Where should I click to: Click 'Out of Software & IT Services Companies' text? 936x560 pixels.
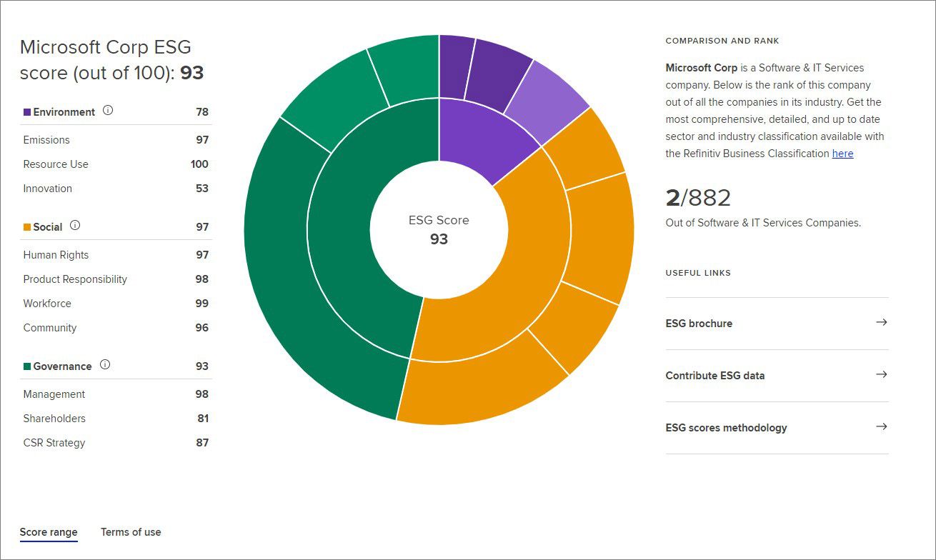(x=763, y=223)
